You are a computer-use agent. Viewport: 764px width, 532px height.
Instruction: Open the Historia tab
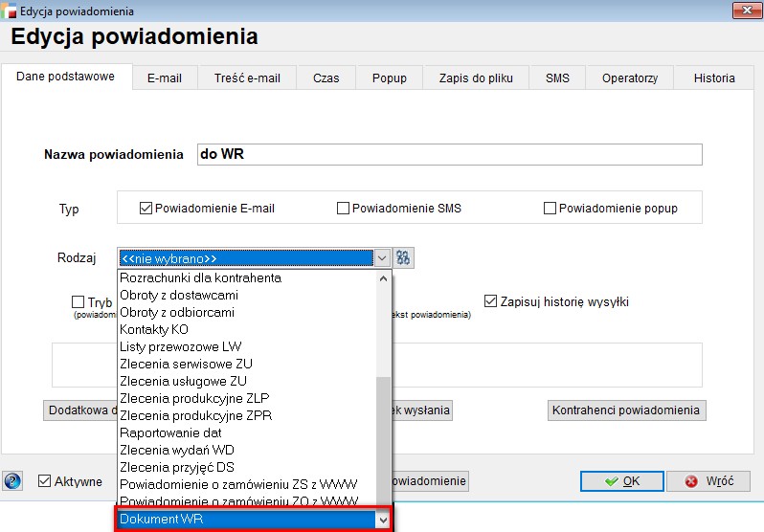714,78
